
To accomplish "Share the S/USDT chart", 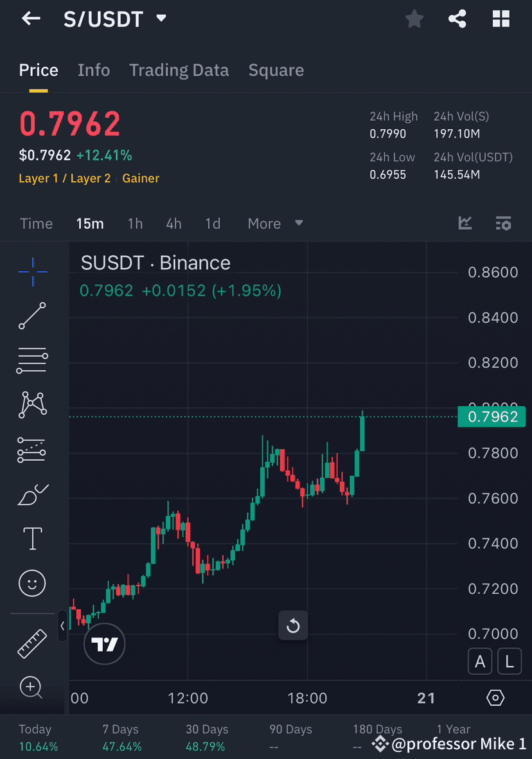I will [x=457, y=19].
